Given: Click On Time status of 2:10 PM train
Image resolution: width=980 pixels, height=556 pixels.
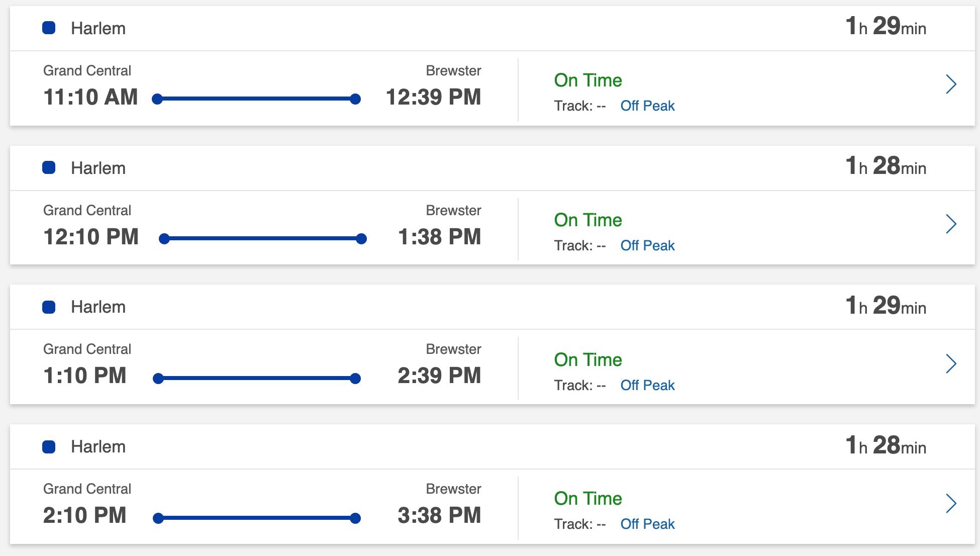Looking at the screenshot, I should click(x=588, y=498).
